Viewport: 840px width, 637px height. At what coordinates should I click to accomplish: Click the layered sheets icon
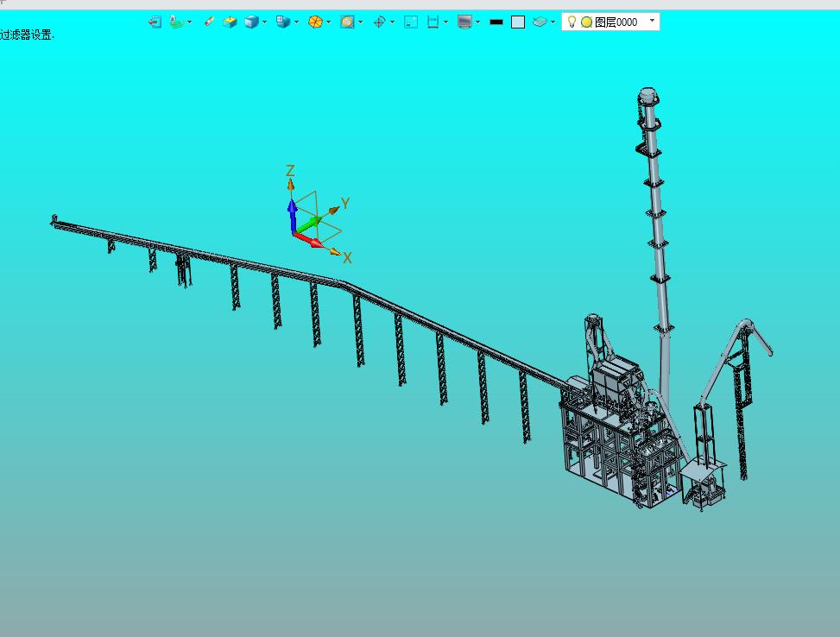540,22
